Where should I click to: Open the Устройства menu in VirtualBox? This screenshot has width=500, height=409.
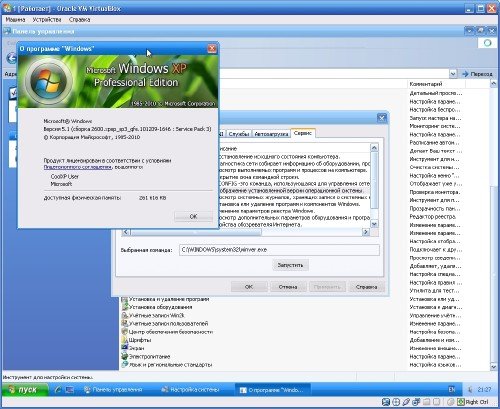tap(47, 20)
